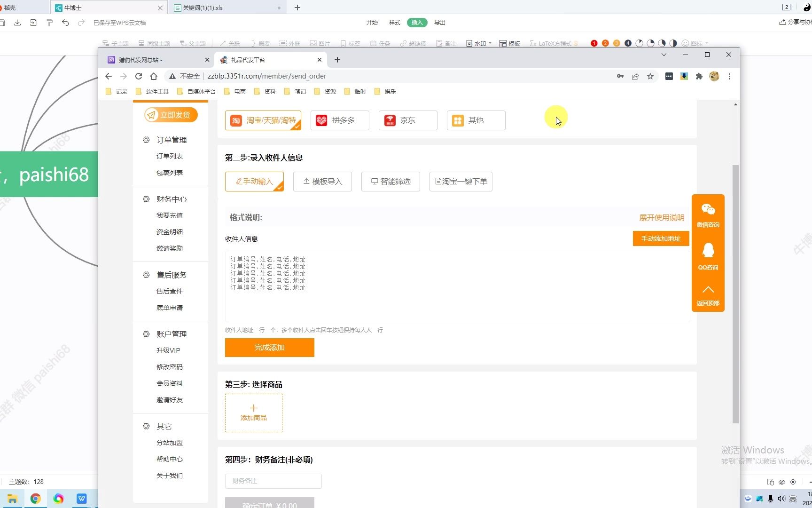Select 京东 platform option
The width and height of the screenshot is (812, 508).
408,120
